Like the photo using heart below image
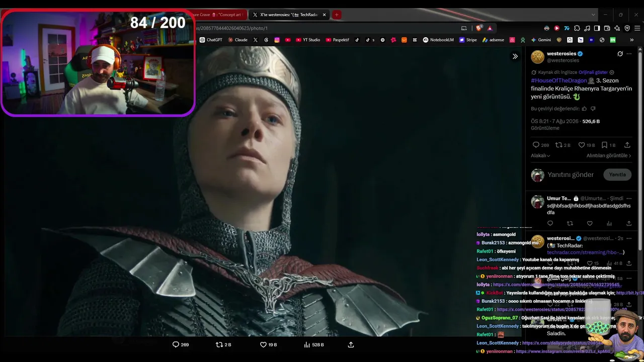Screen dimensions: 644x362 [x=268, y=344]
